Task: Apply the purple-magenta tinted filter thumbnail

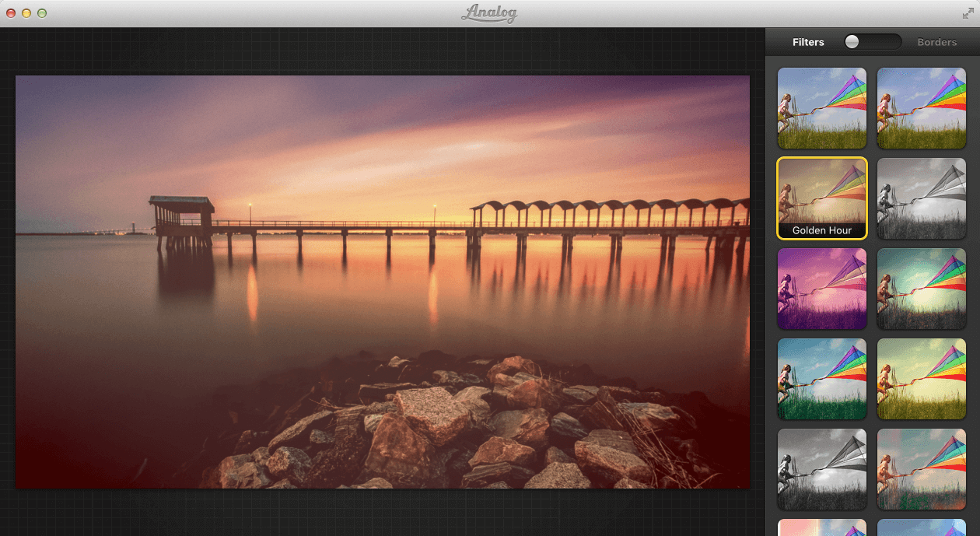Action: point(822,289)
